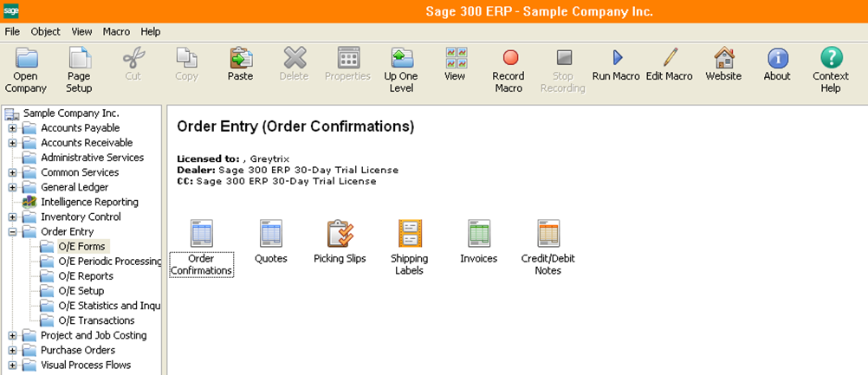
Task: Collapse the Order Entry node
Action: pos(12,232)
